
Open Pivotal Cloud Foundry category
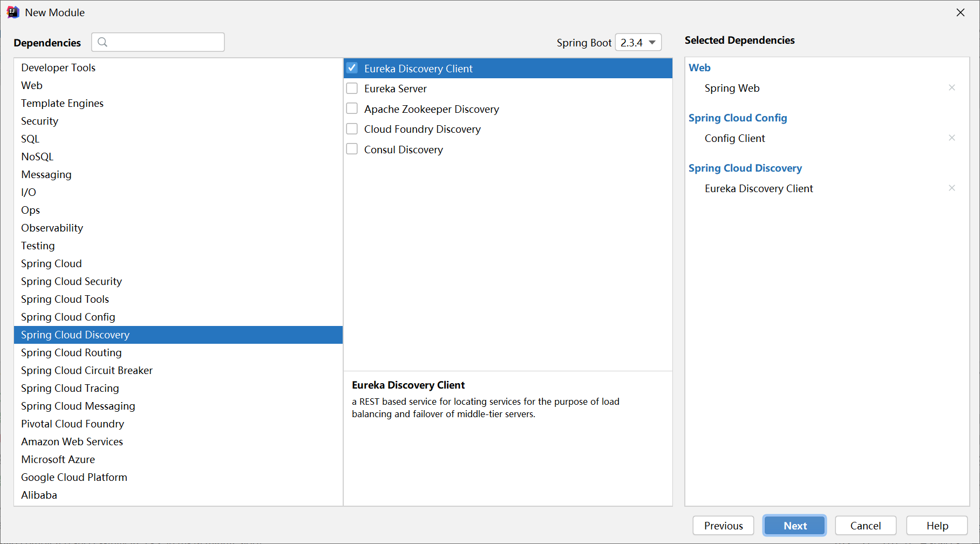point(178,424)
